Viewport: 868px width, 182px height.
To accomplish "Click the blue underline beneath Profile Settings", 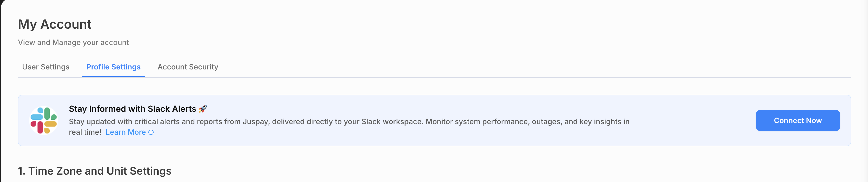I will pos(113,77).
